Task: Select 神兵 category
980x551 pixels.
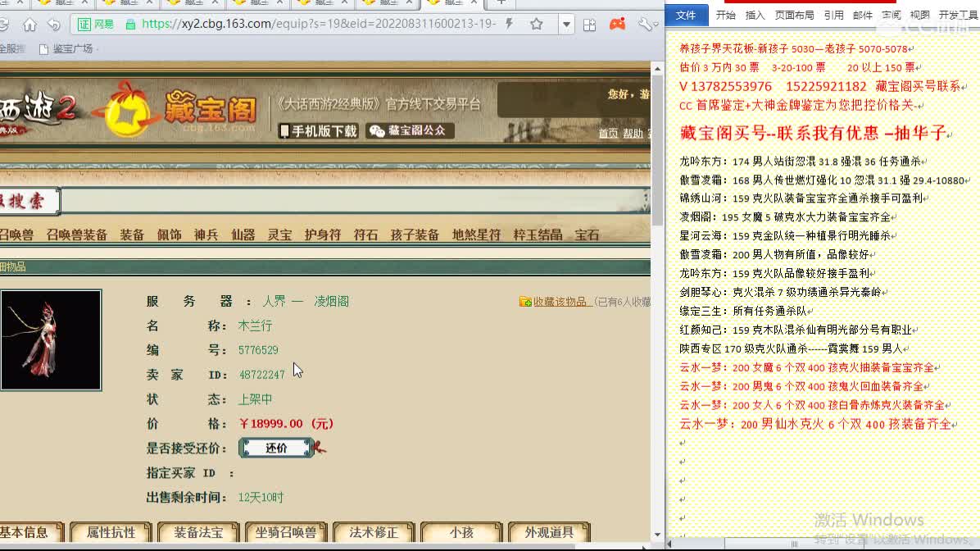Action: 206,235
